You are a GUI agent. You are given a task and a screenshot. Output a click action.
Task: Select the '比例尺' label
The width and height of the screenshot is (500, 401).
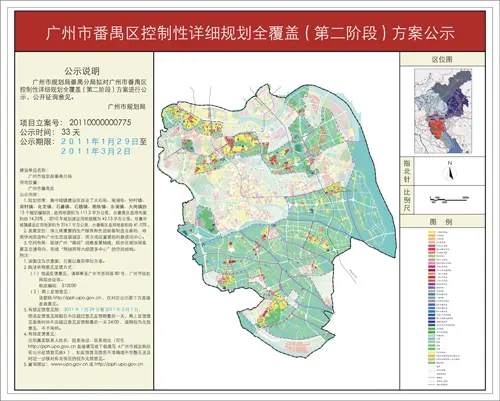click(407, 200)
